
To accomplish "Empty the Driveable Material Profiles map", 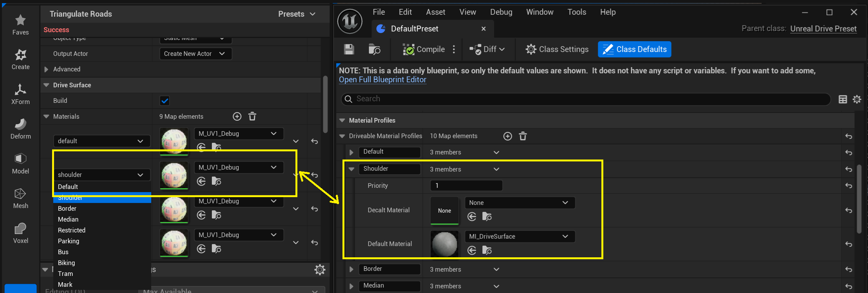I will pos(523,136).
